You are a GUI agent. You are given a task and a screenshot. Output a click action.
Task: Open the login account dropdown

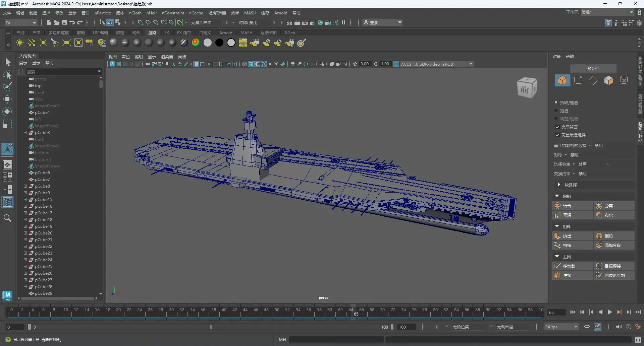point(383,22)
